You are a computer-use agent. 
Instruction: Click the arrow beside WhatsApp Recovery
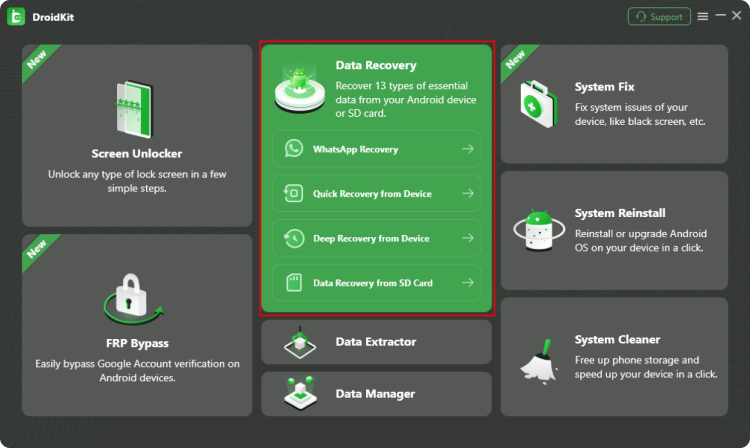467,149
